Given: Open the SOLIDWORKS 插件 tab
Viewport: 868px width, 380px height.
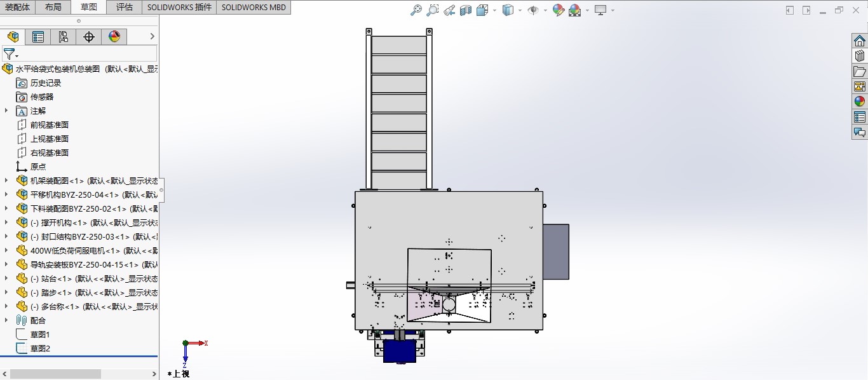Looking at the screenshot, I should point(179,7).
